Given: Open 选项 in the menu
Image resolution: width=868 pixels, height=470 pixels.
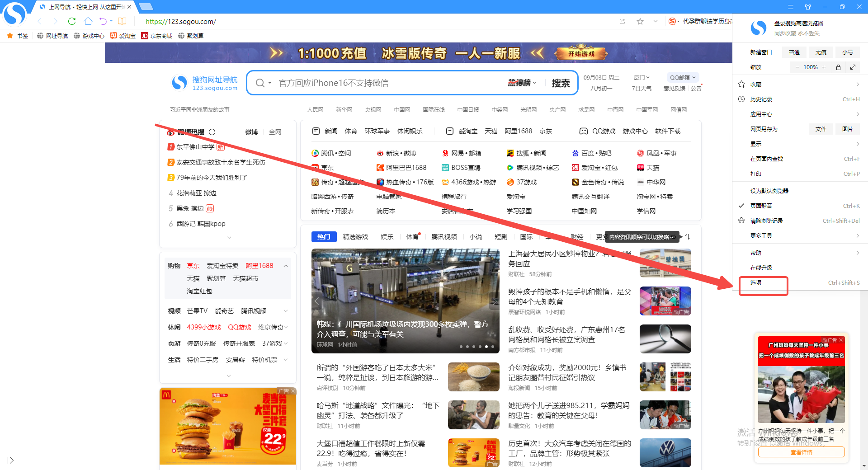Looking at the screenshot, I should click(x=799, y=282).
